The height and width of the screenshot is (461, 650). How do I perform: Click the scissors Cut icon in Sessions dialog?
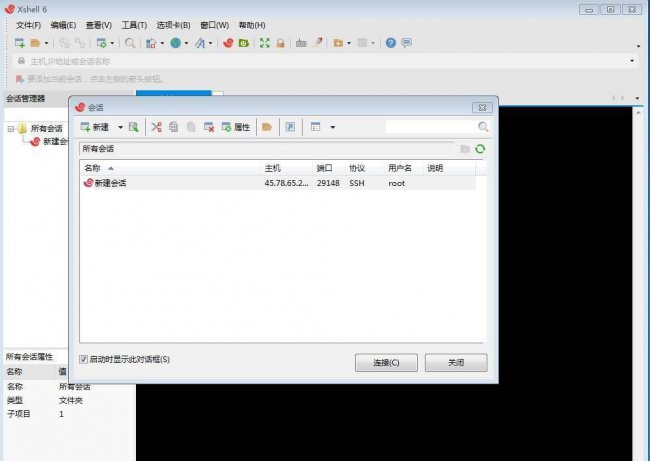pos(156,127)
